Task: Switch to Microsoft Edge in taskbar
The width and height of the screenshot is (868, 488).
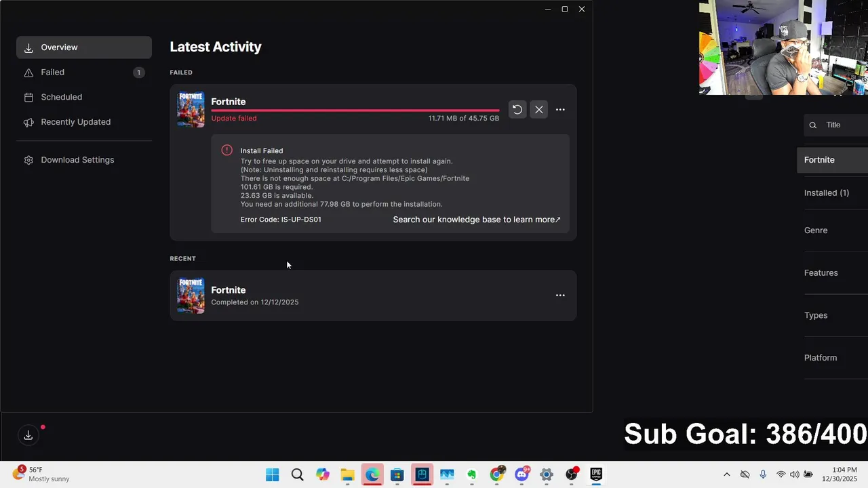Action: 372,474
